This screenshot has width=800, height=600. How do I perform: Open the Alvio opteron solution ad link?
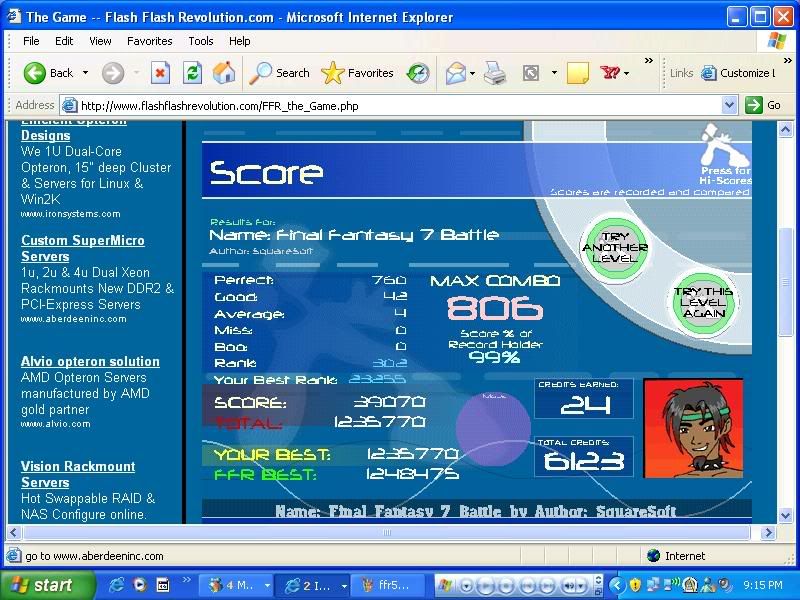tap(90, 361)
